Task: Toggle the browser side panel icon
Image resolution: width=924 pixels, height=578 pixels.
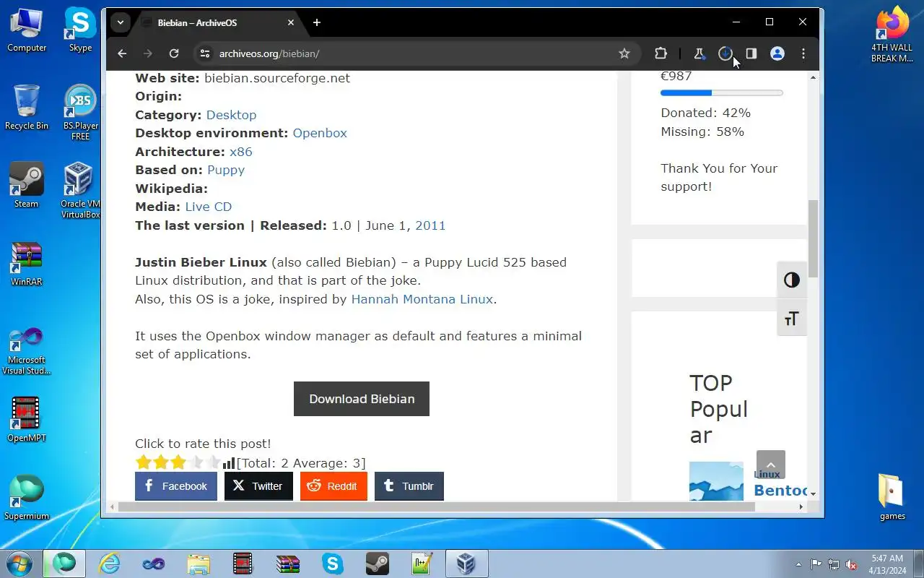Action: (751, 53)
